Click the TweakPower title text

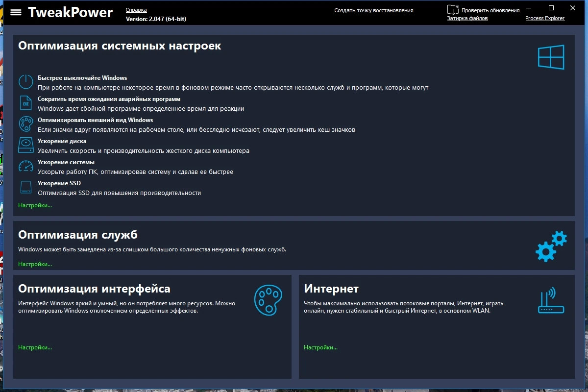coord(70,12)
